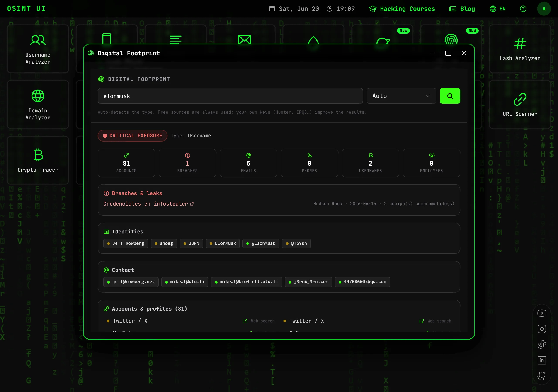Open the Hash Analyzer tool
This screenshot has width=558, height=392.
coord(520,49)
